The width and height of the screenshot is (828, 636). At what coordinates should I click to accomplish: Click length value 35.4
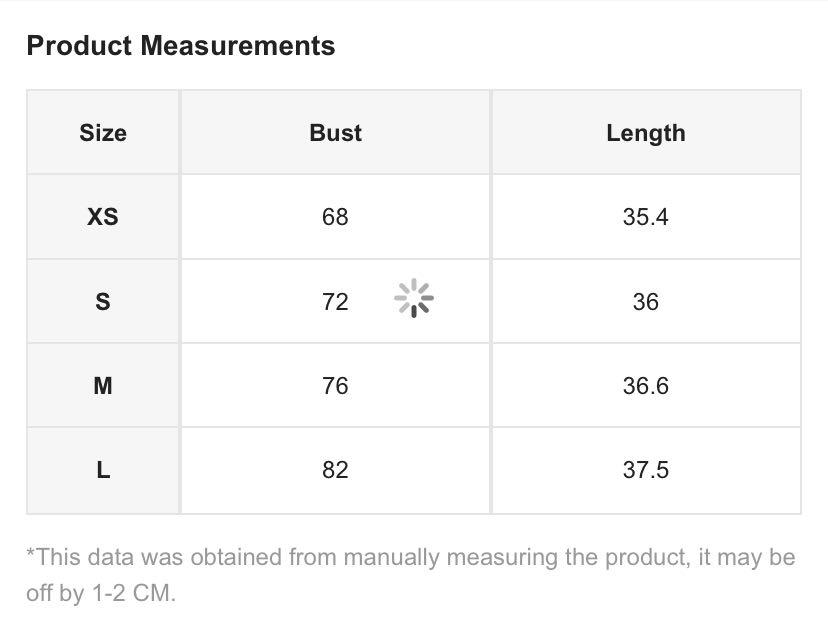click(x=646, y=217)
